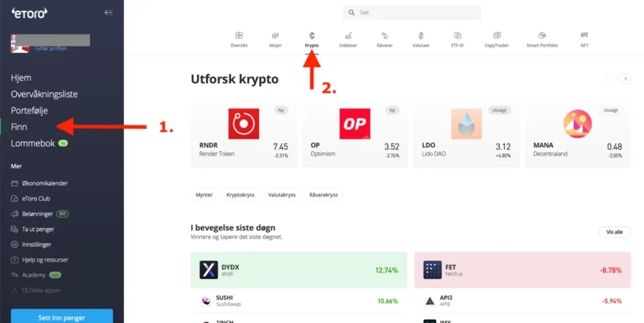
Task: Open the CopyTrader icon
Action: click(497, 36)
